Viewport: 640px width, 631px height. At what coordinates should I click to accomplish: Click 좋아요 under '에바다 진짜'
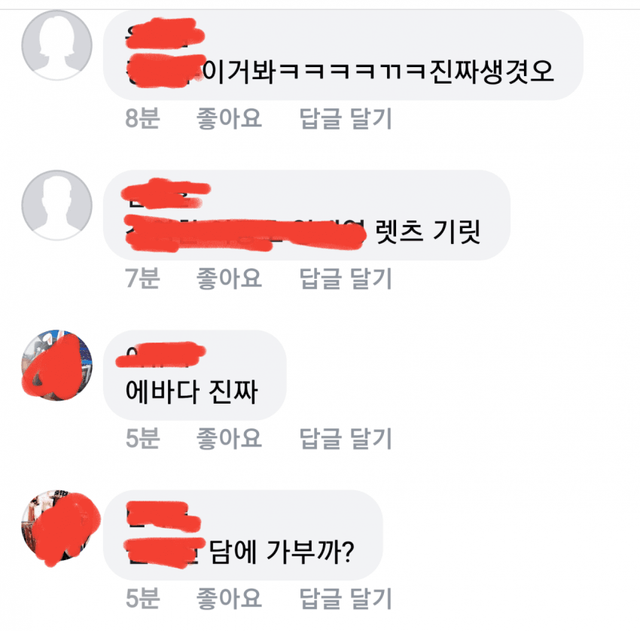229,438
